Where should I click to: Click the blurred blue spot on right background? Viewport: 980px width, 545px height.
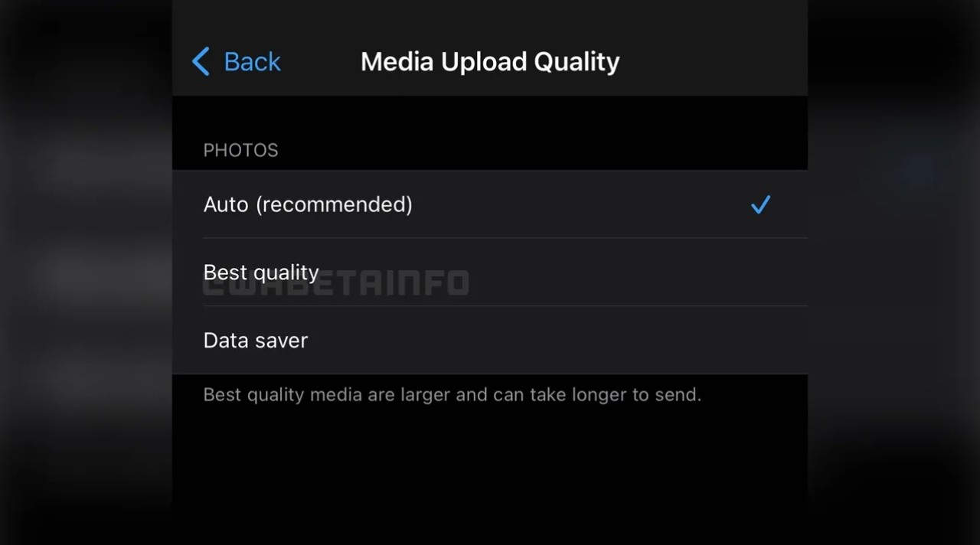click(x=919, y=170)
